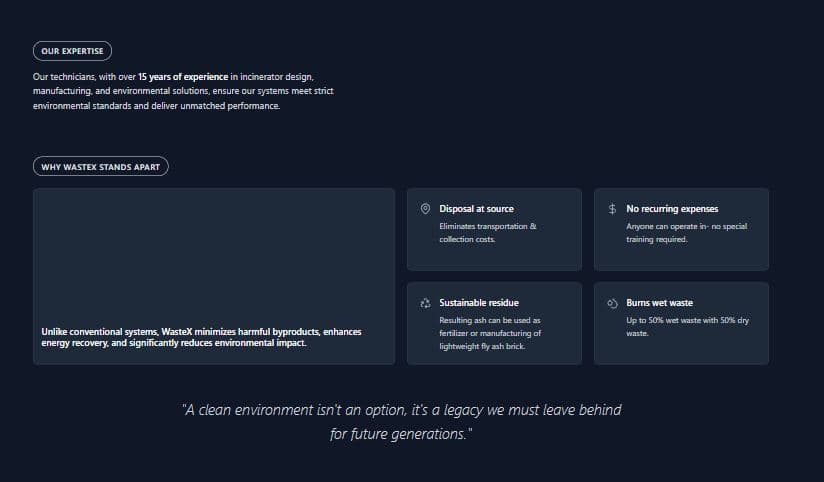Click the '15 years of experience' bold text
The height and width of the screenshot is (482, 824).
click(x=183, y=76)
